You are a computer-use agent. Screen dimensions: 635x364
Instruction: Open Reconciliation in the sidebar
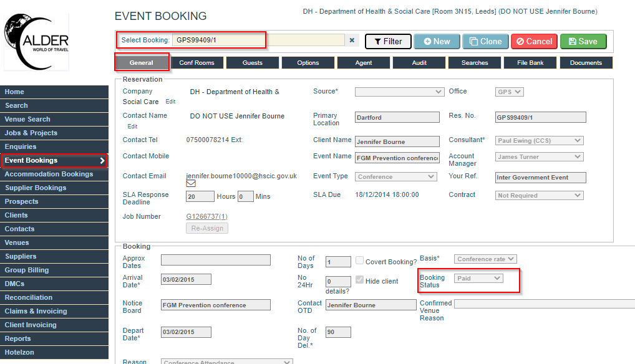tap(54, 298)
